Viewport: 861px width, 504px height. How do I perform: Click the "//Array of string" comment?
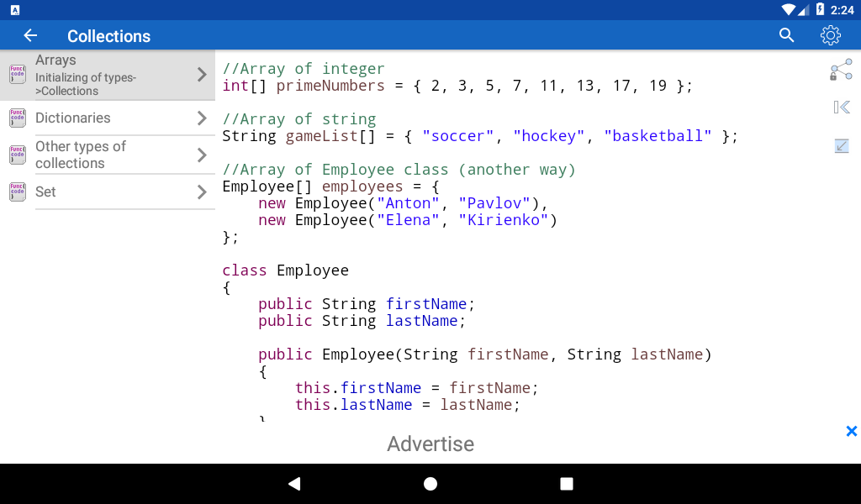(299, 119)
